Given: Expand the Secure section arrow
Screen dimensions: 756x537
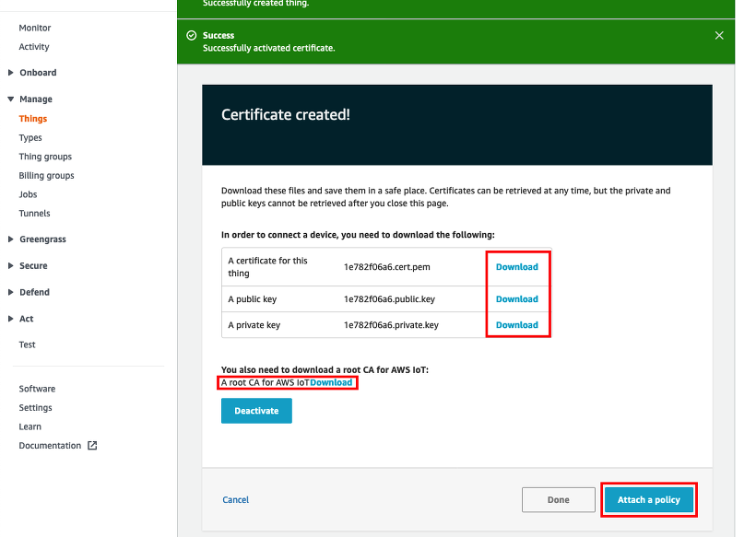Looking at the screenshot, I should 11,266.
